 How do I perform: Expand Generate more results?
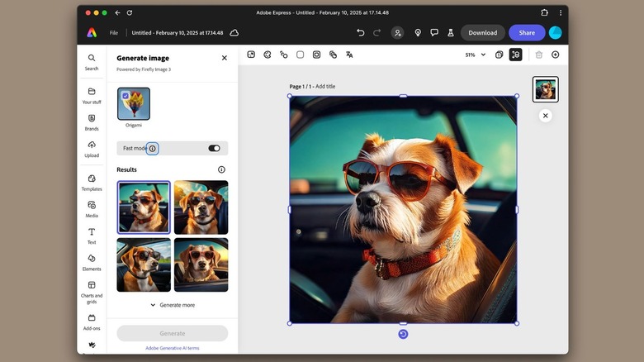coord(172,305)
